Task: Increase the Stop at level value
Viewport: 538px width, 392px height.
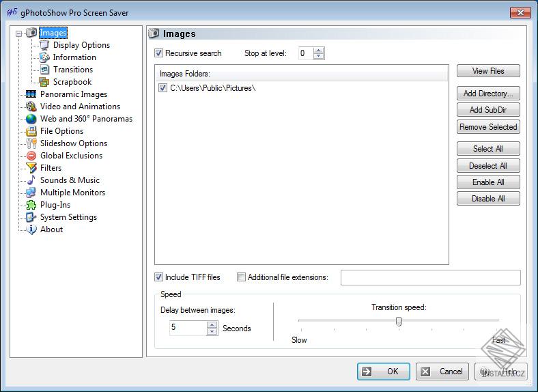Action: click(x=319, y=50)
